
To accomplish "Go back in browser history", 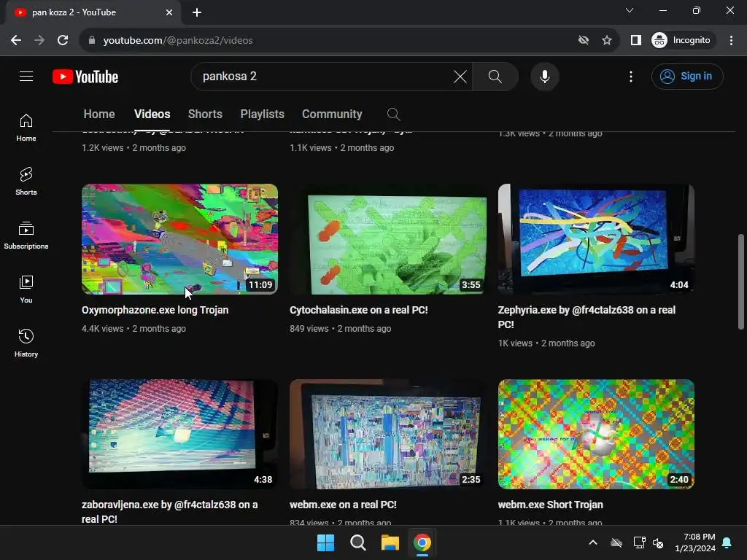I will pyautogui.click(x=16, y=41).
